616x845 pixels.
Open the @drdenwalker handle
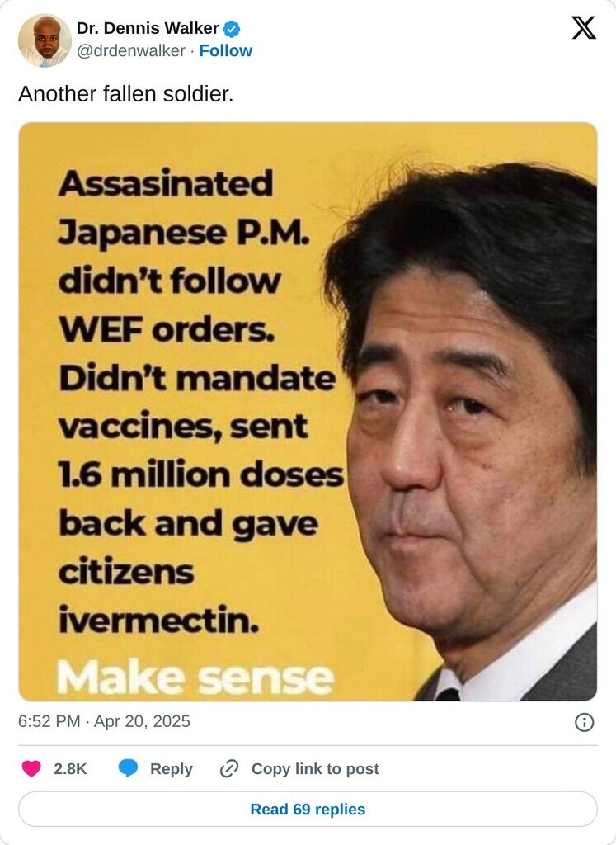(131, 50)
